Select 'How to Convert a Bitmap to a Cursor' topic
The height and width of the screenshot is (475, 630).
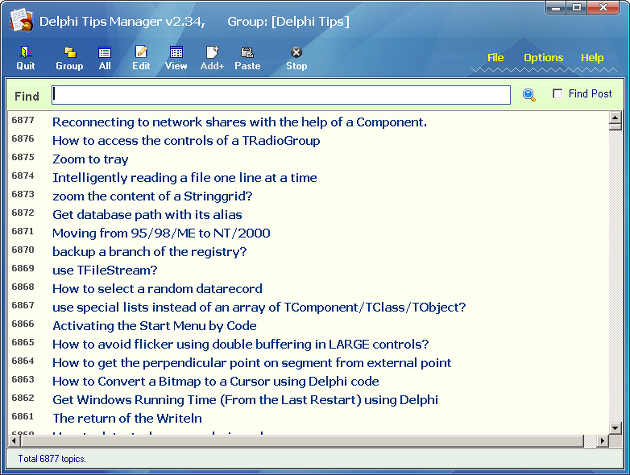[x=216, y=381]
